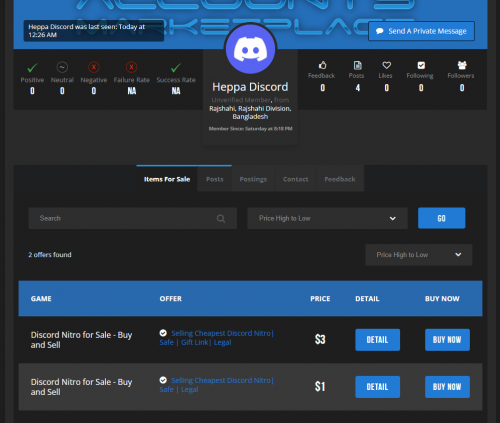
Task: Click the Rajshahi, Bangladesh location text
Action: [x=250, y=112]
